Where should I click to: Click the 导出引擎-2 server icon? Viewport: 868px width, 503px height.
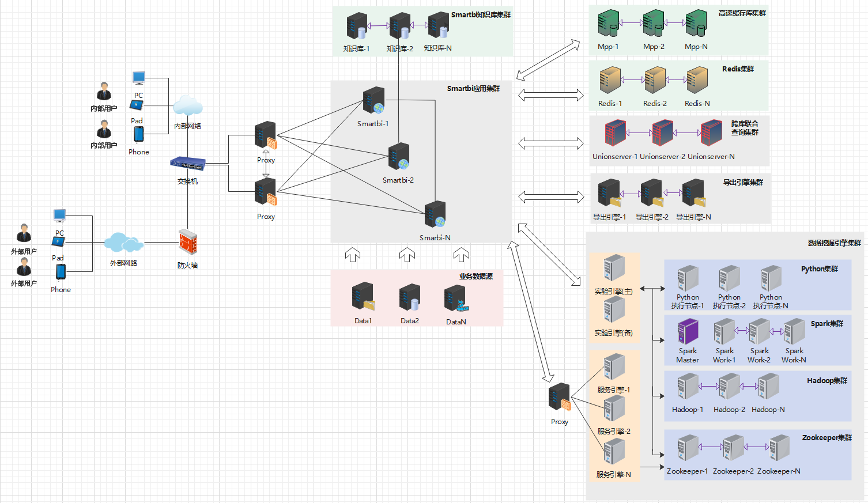[x=652, y=193]
